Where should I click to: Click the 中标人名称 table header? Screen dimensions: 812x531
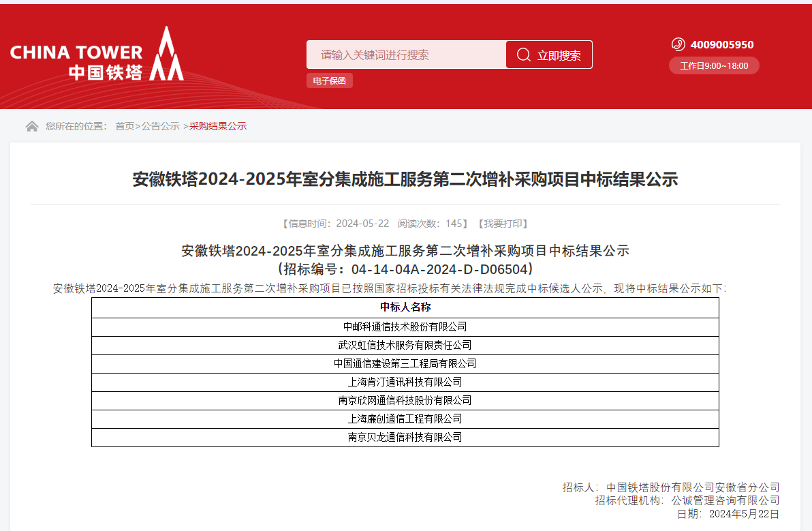point(405,307)
